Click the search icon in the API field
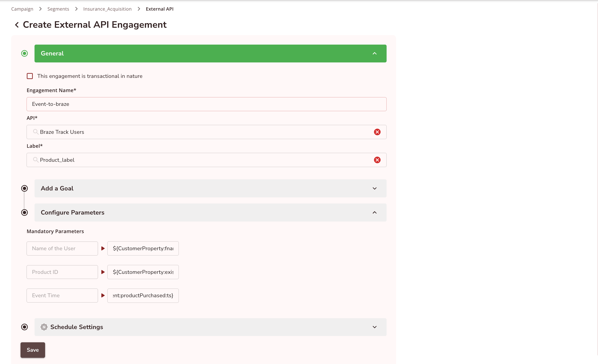 (x=35, y=132)
